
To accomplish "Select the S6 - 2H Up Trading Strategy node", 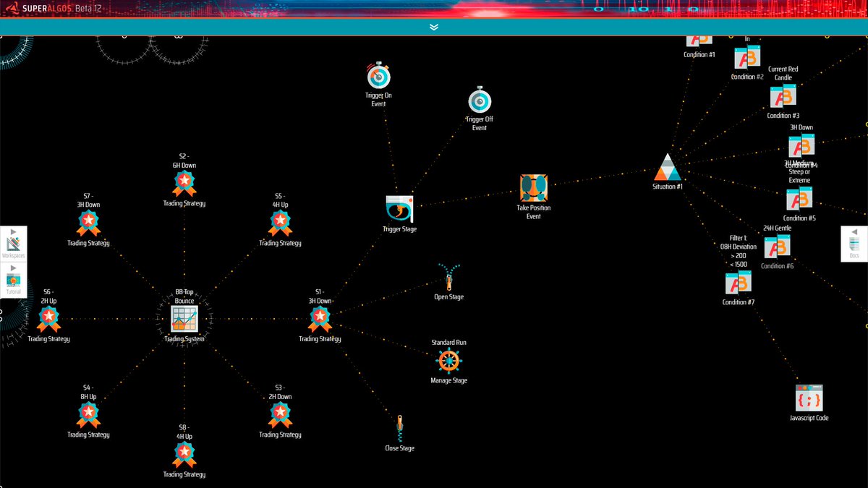I will [48, 319].
